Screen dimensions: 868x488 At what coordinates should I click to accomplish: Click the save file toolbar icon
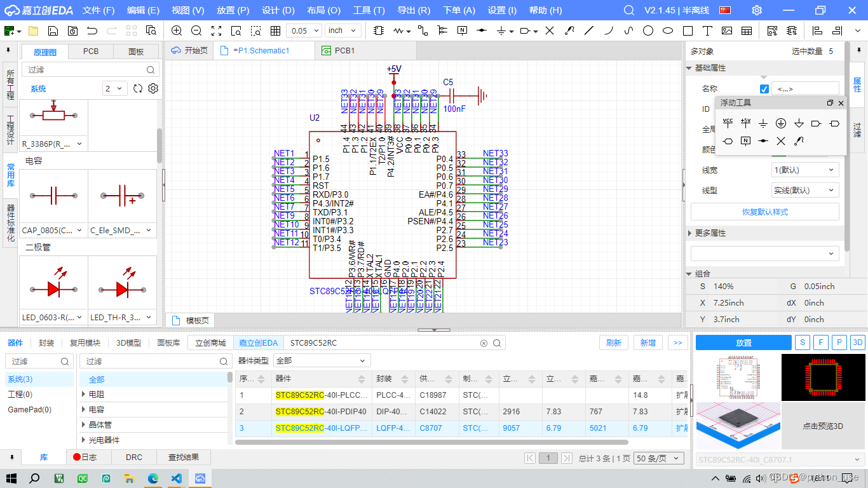pos(53,30)
